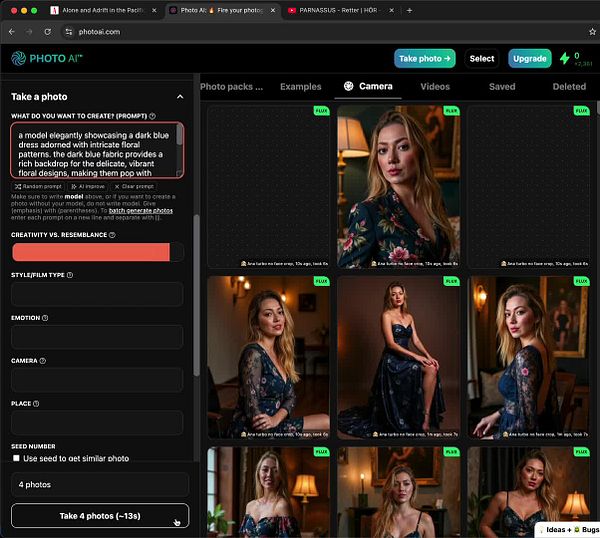Screen dimensions: 600x538
Task: Click the Creativity vs. Resemblance help icon
Action: [112, 235]
